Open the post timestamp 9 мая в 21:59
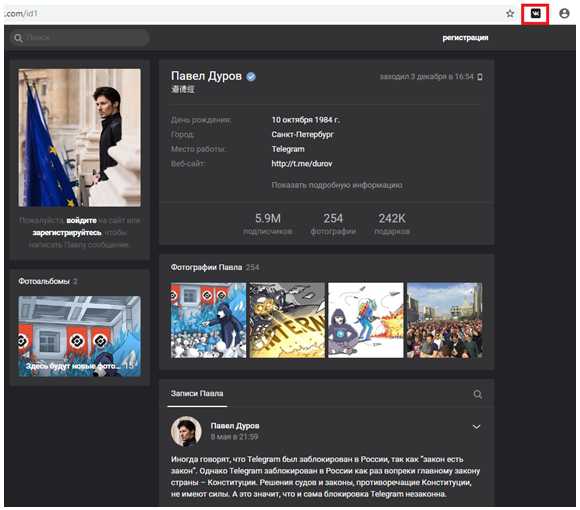Viewport: 580px width, 510px height. tap(234, 437)
